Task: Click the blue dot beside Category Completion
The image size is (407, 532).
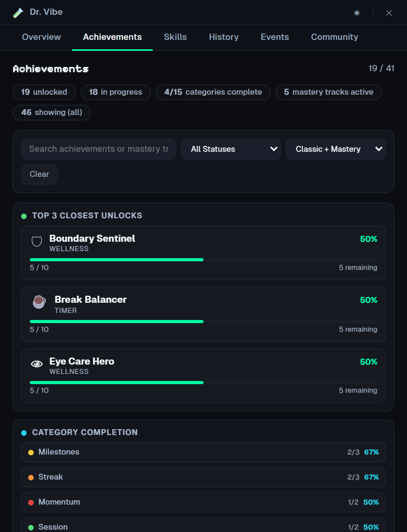Action: 24,433
